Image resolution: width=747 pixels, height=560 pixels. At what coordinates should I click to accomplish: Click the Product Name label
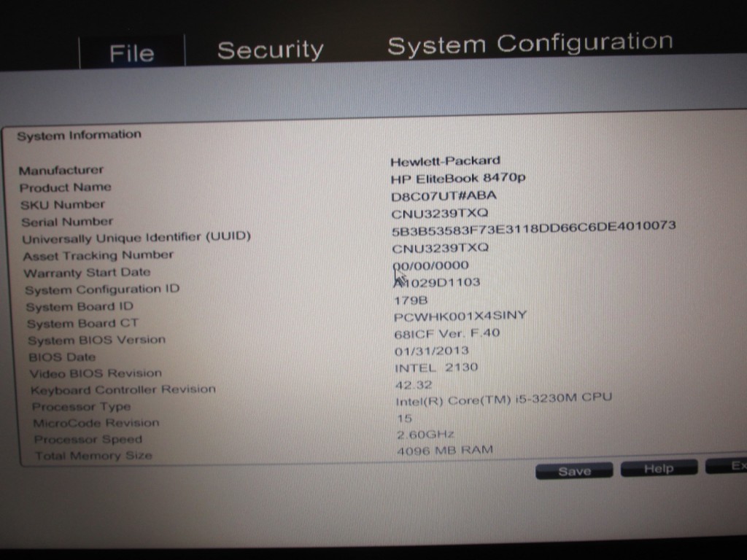(x=65, y=187)
